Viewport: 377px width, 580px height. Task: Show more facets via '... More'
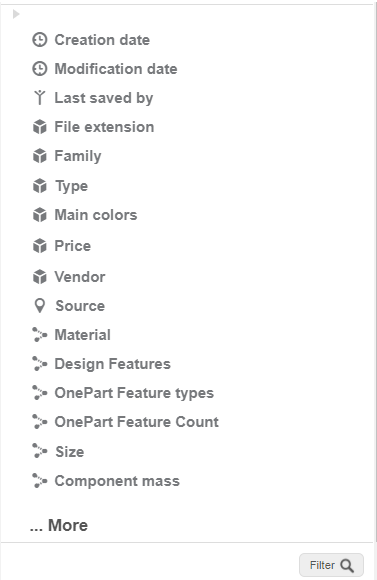[x=58, y=525]
